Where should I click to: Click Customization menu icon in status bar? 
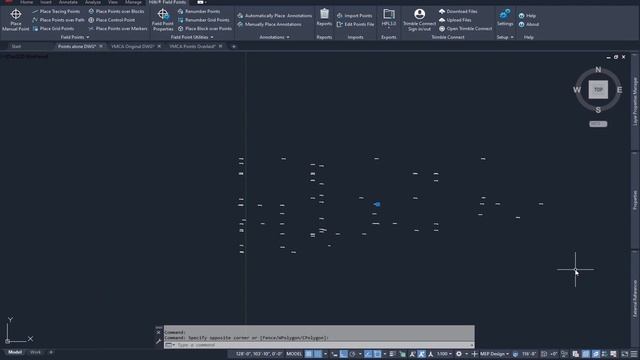tap(634, 354)
